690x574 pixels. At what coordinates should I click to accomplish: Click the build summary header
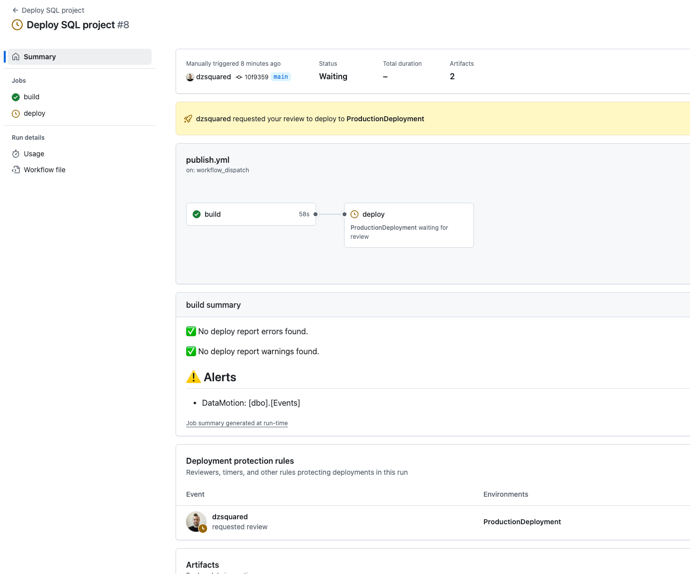213,305
